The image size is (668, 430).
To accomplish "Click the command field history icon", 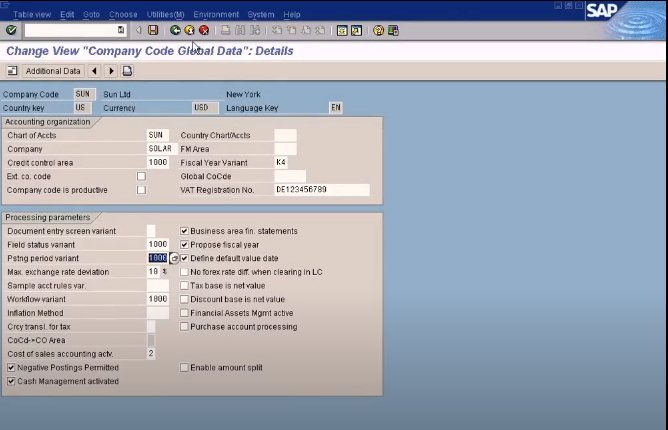I will (121, 30).
